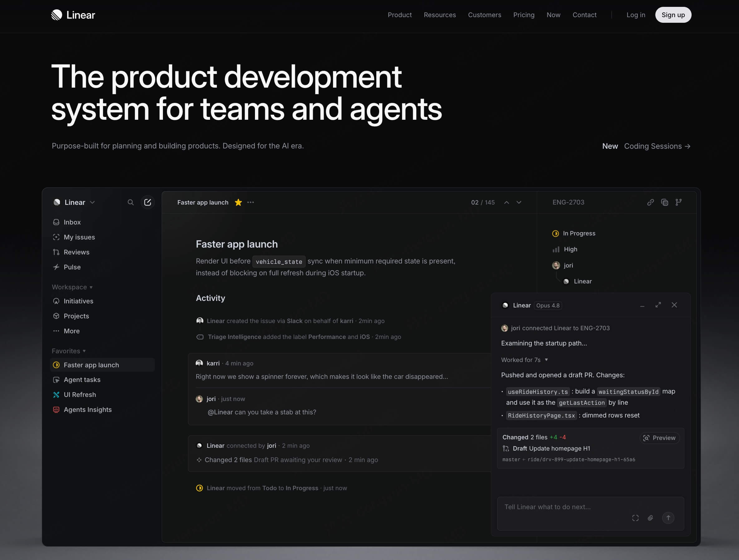Copy issue link icon next to ENG-2703
The width and height of the screenshot is (739, 560).
point(650,202)
